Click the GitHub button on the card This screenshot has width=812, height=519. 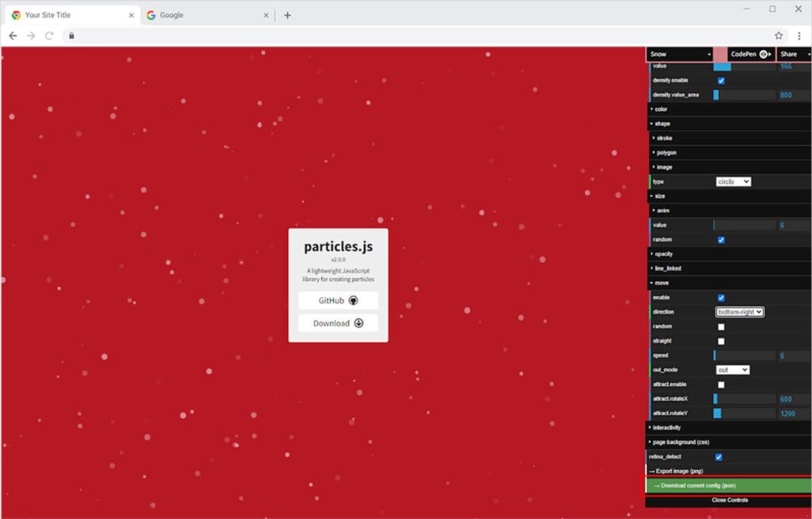point(338,301)
